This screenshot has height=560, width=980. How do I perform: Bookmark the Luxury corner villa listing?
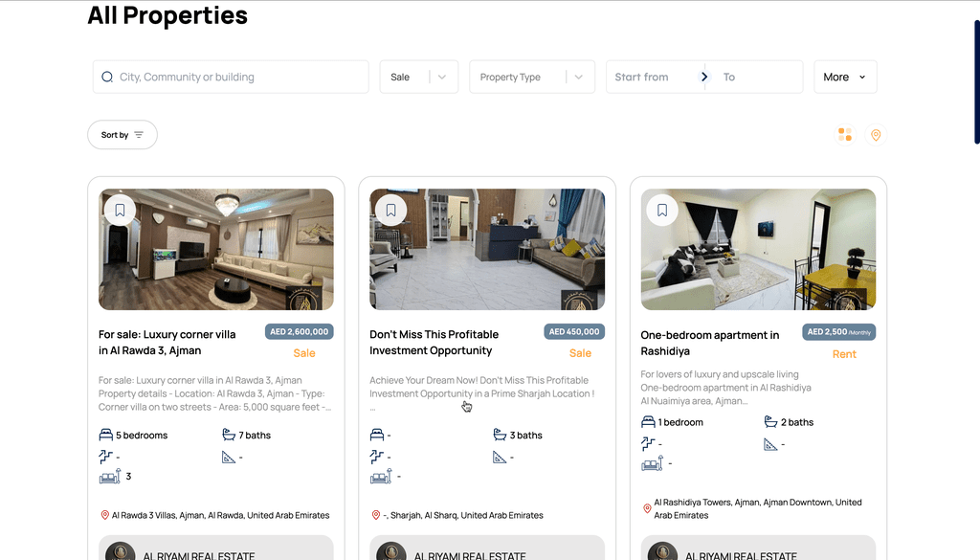[120, 210]
